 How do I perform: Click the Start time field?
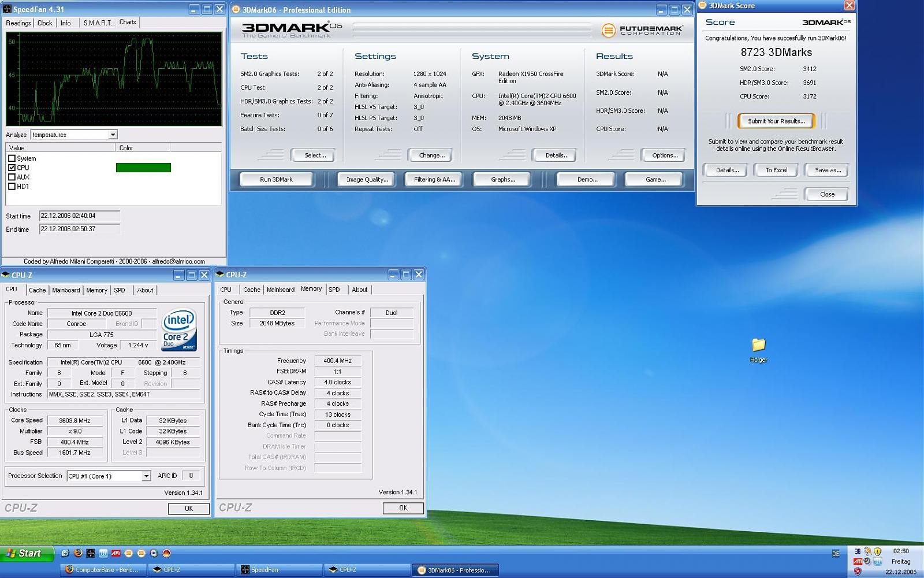click(80, 216)
